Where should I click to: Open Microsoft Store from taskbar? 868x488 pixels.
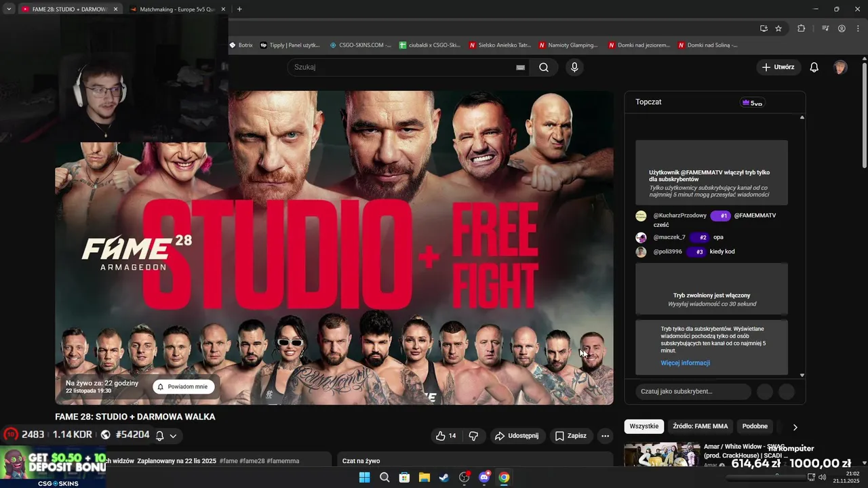click(x=404, y=477)
